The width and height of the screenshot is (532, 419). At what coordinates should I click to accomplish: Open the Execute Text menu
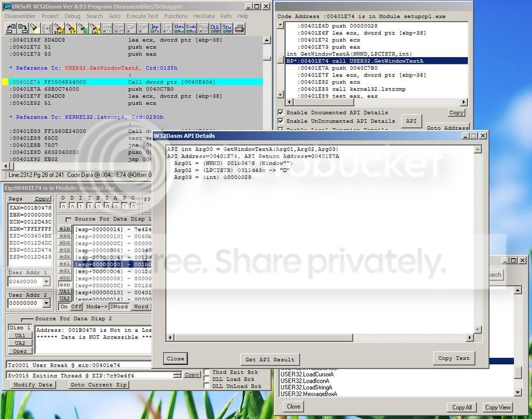pyautogui.click(x=142, y=16)
